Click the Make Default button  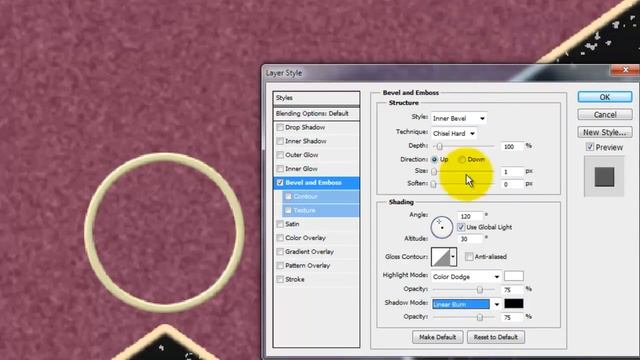click(438, 337)
